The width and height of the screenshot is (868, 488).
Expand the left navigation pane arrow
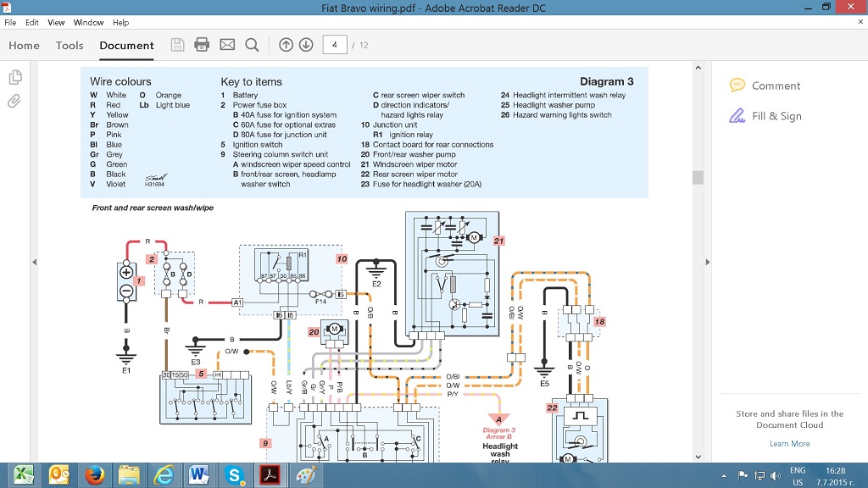click(35, 262)
